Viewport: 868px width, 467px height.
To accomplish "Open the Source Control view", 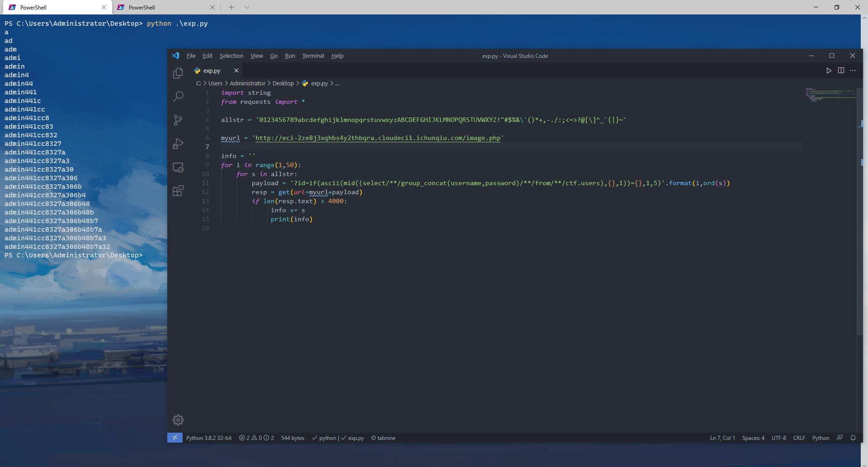I will pos(178,120).
